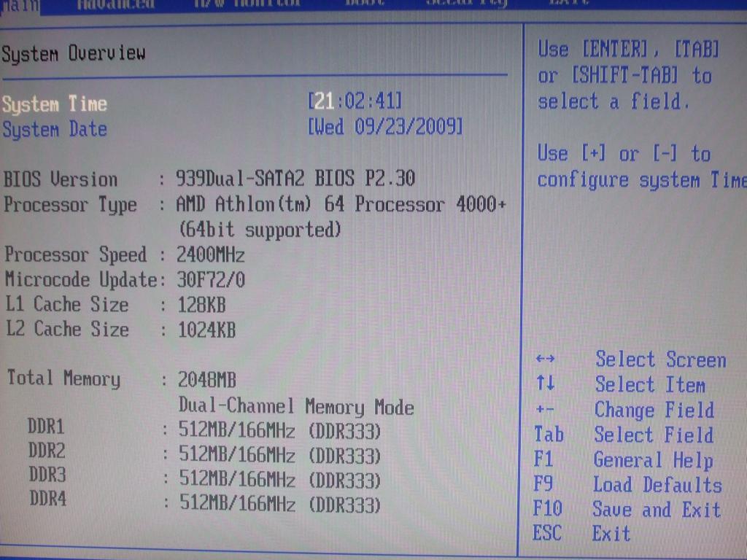747x560 pixels.
Task: Select the System Time field label
Action: (55, 104)
